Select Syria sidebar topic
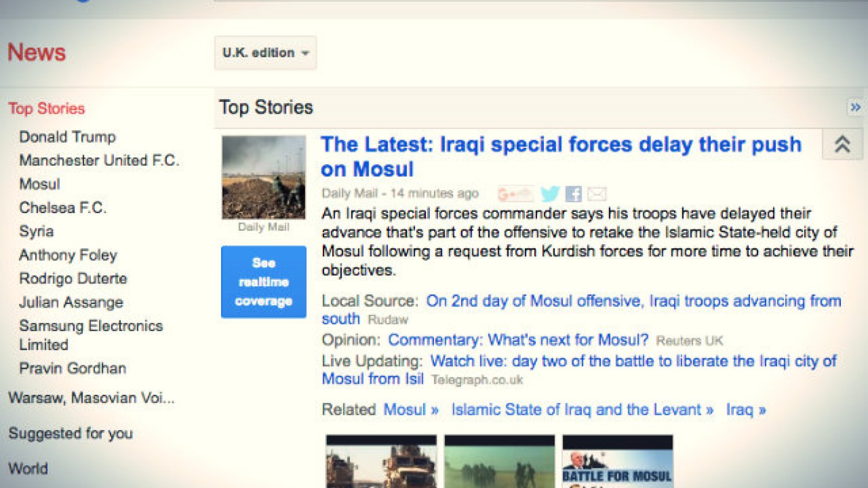The height and width of the screenshot is (488, 868). click(x=36, y=232)
